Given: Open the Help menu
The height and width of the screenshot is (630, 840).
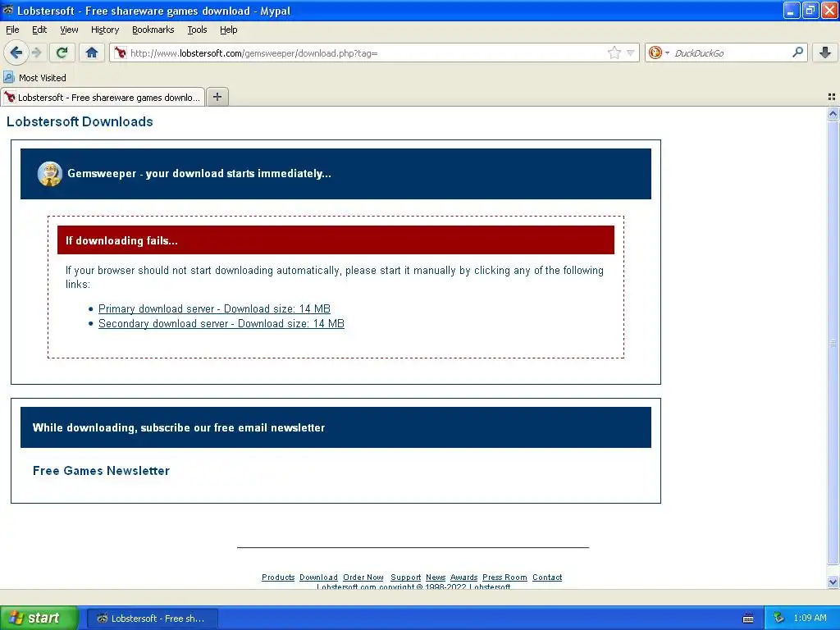Looking at the screenshot, I should point(228,30).
